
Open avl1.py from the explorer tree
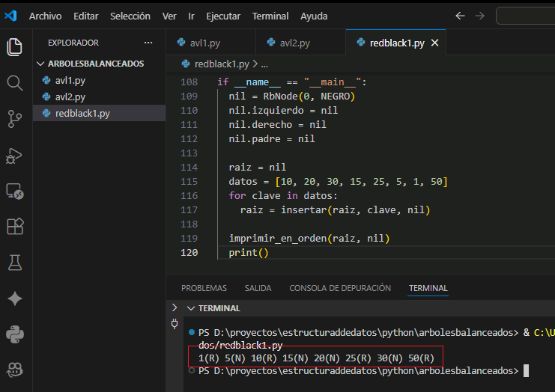coord(71,81)
